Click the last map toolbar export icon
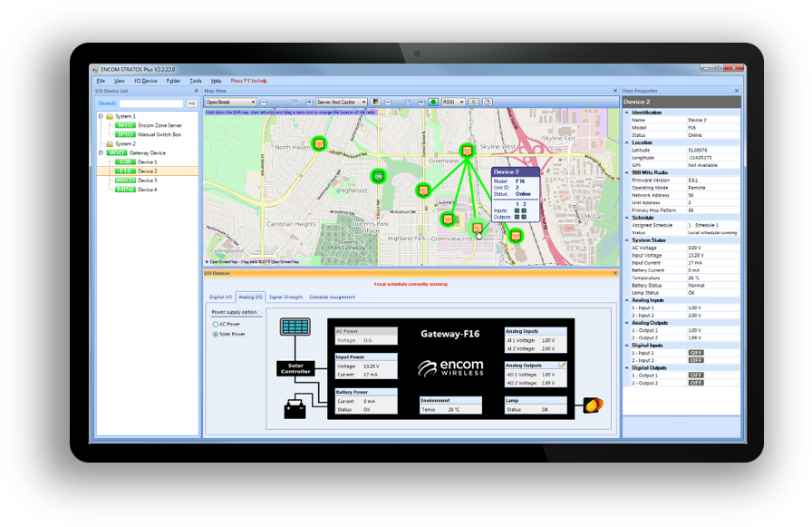Viewport: 812px width, 527px height. [488, 102]
